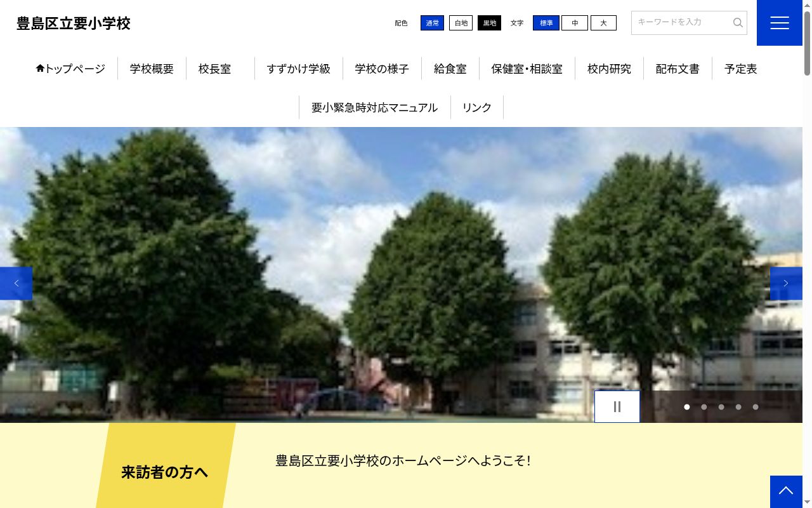Screen dimensions: 812x508
Task: Set text size to 標準
Action: (546, 23)
